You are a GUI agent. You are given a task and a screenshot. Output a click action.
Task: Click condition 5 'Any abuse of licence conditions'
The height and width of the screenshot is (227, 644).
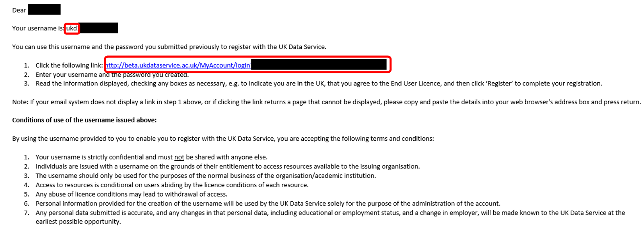(132, 194)
